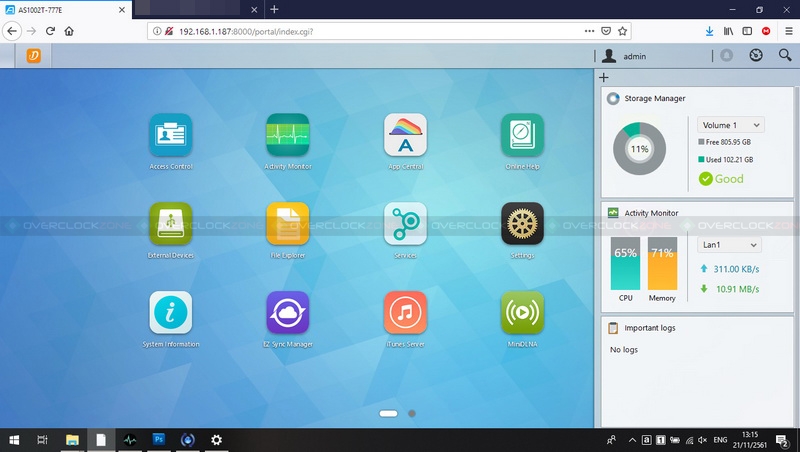Show hidden system tray icons
The width and height of the screenshot is (800, 452).
(x=632, y=440)
